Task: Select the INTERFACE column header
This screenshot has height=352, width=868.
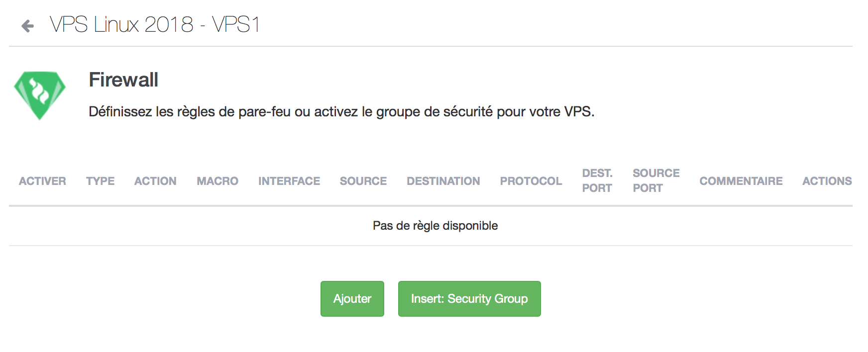Action: point(289,181)
